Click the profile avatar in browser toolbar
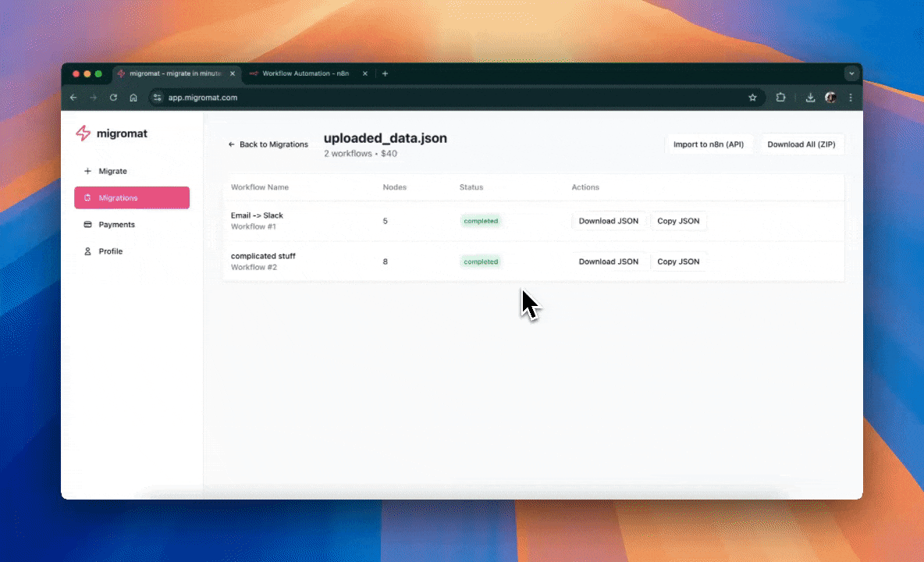 click(830, 97)
